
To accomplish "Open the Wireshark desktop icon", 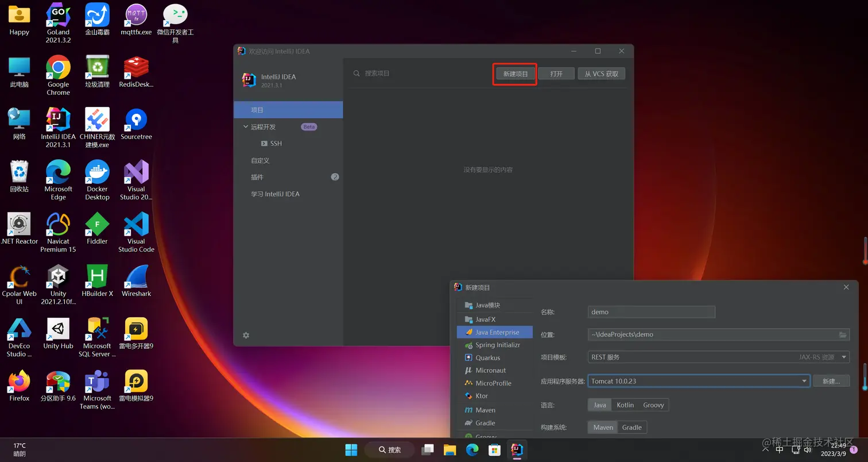I will click(x=136, y=281).
